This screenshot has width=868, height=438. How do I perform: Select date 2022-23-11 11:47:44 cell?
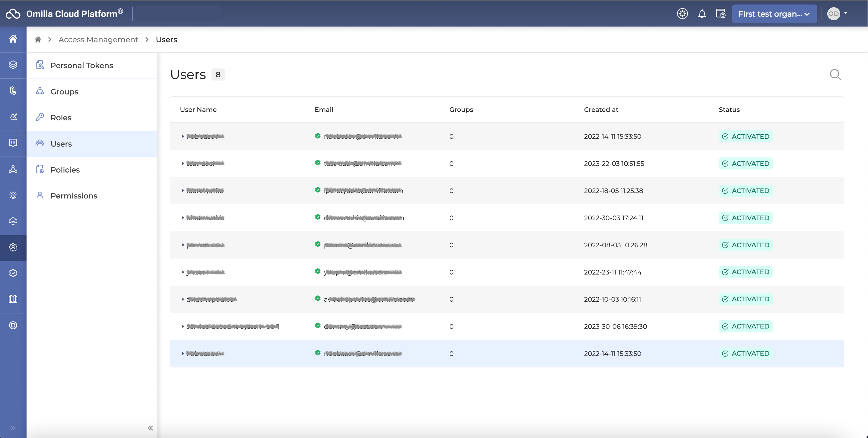point(613,272)
